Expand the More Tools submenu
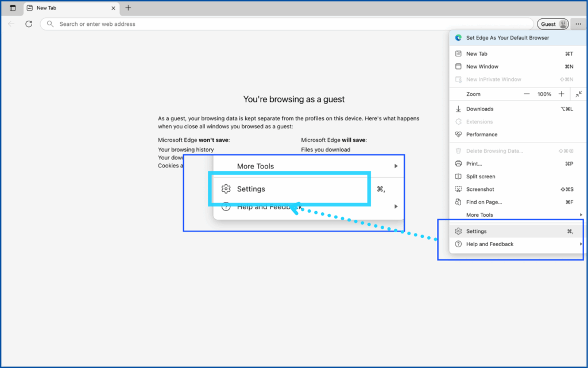The height and width of the screenshot is (368, 588). coord(479,215)
